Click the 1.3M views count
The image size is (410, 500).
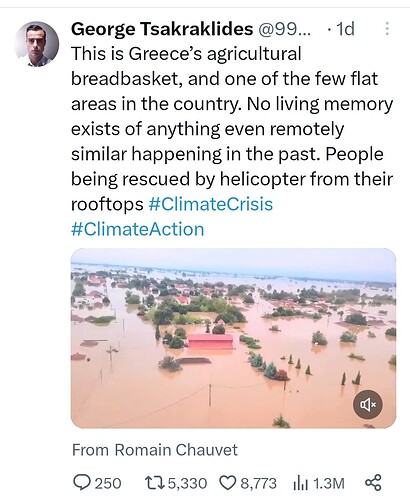point(329,483)
